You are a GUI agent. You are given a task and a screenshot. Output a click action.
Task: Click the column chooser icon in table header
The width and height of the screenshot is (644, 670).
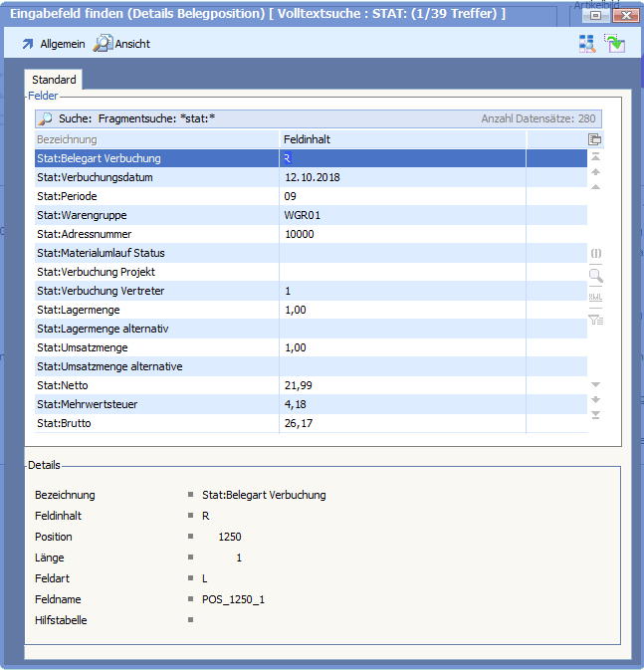[595, 139]
